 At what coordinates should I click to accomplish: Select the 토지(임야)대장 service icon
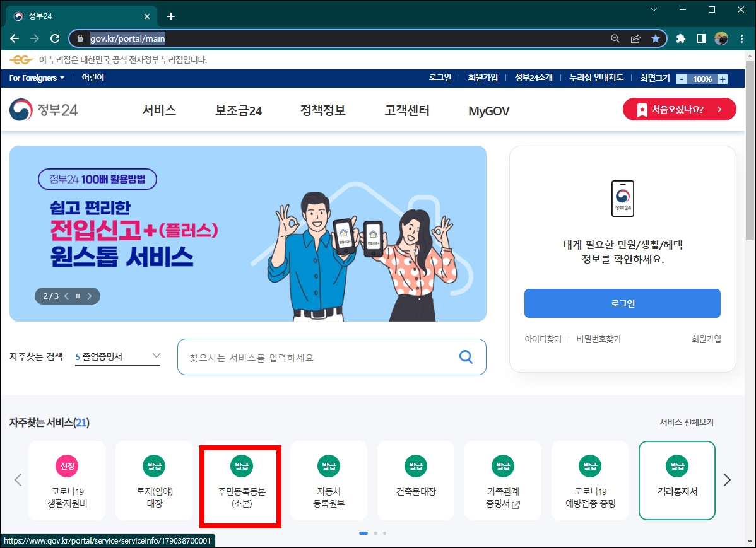click(x=154, y=481)
